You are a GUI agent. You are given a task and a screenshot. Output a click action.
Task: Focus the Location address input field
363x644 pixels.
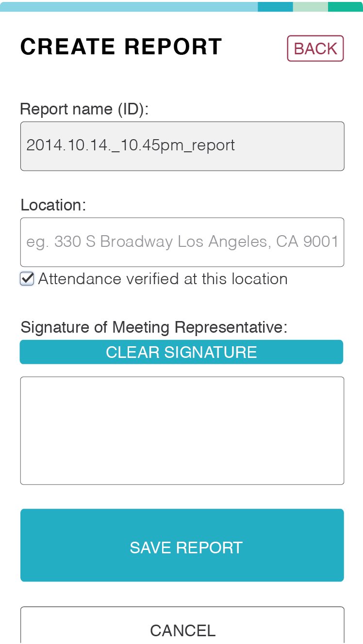pos(182,242)
